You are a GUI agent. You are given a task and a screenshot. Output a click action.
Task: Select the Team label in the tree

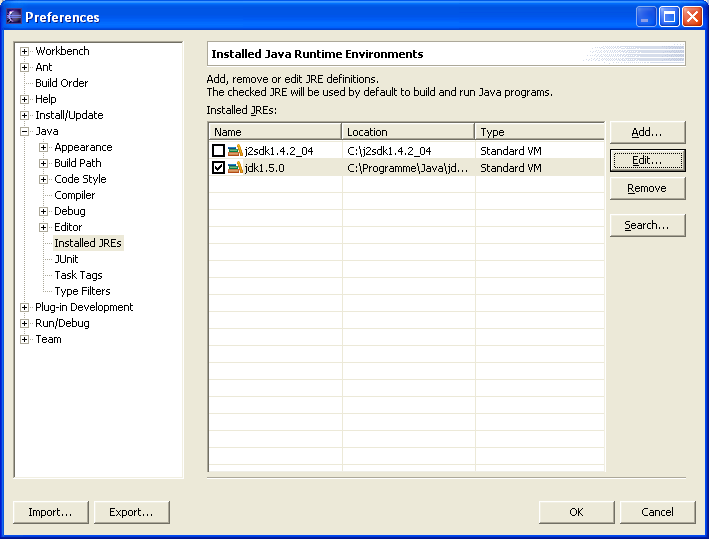(x=48, y=340)
